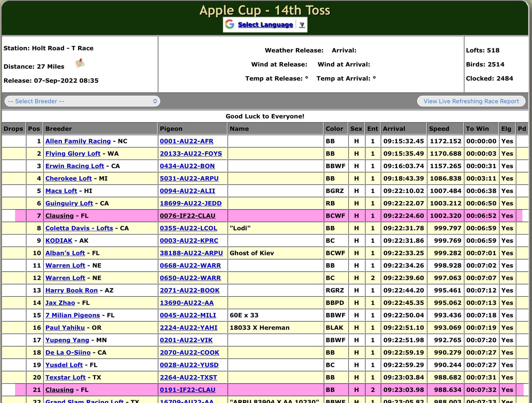Open the Select Language dropdown arrow
The image size is (532, 403).
302,25
